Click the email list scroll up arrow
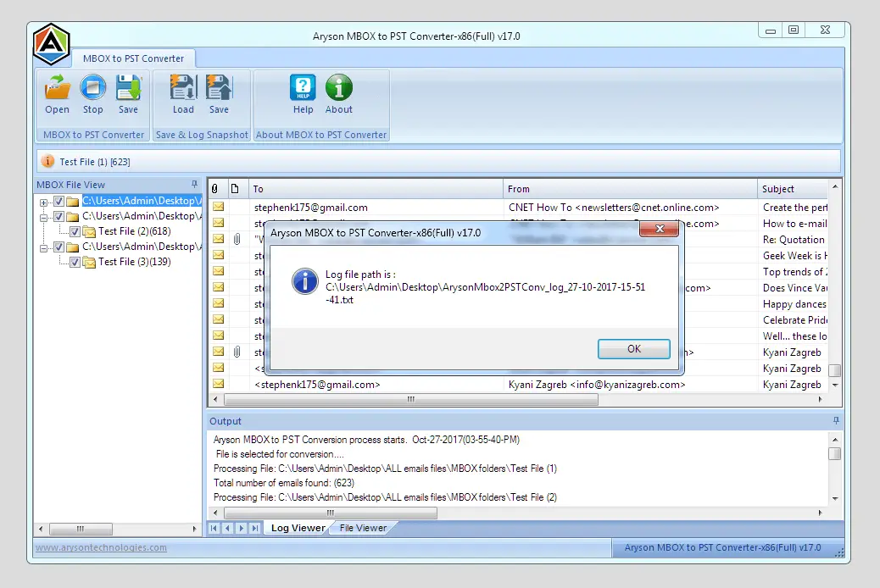This screenshot has width=880, height=588. pyautogui.click(x=835, y=187)
